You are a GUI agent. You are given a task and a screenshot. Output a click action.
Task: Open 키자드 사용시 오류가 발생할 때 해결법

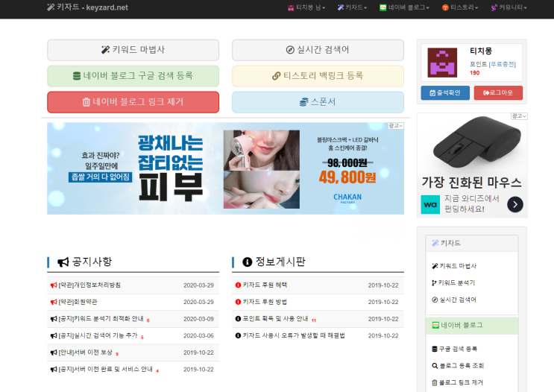294,335
